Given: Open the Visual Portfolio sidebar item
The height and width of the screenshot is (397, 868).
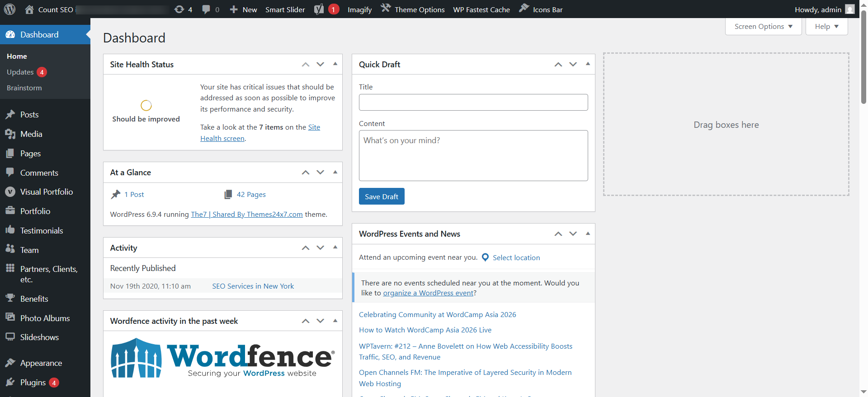Looking at the screenshot, I should point(45,192).
